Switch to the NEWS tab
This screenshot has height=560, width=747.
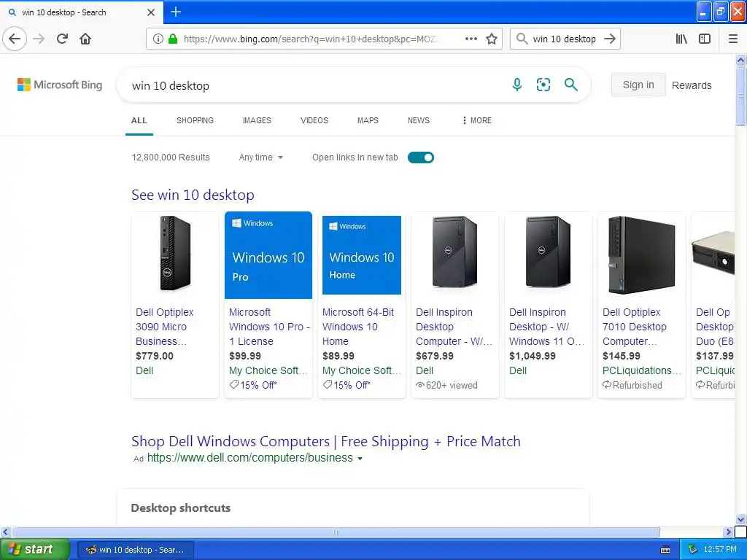click(418, 120)
